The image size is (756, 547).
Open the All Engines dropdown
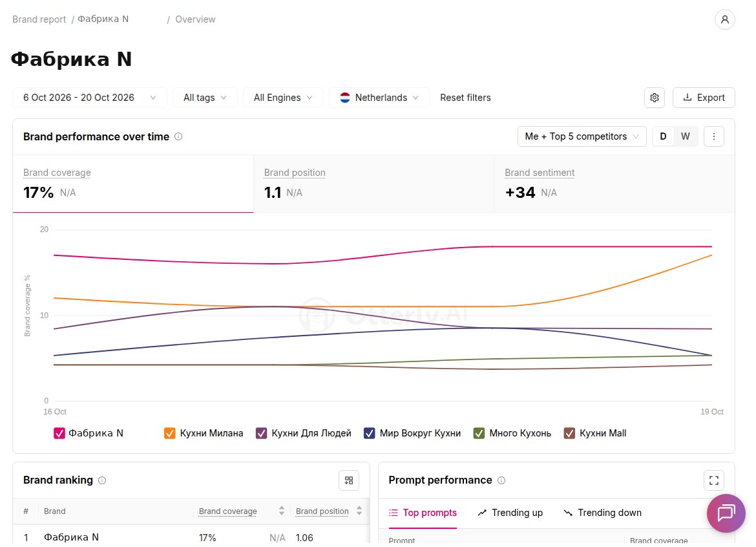283,98
